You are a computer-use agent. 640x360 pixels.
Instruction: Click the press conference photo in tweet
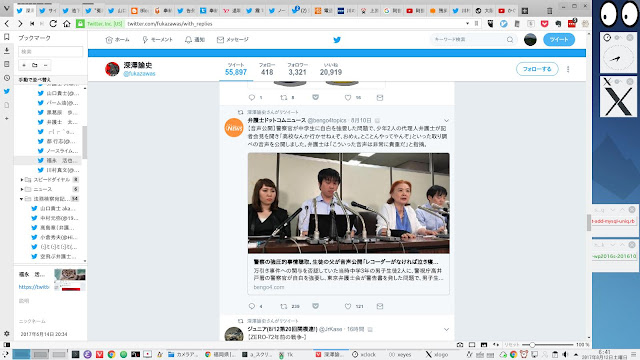(349, 203)
